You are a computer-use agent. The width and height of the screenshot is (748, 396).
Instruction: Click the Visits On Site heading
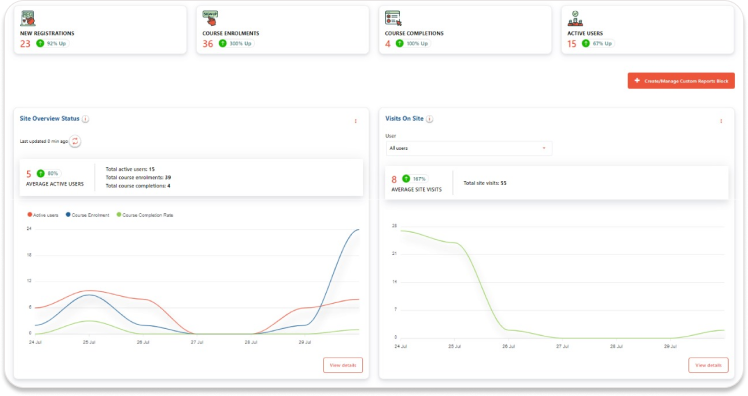[404, 118]
